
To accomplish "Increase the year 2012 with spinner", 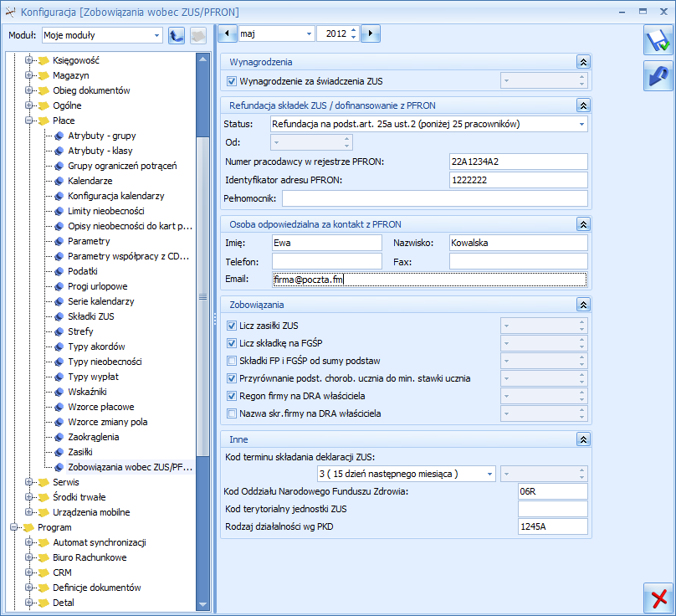I will tap(354, 30).
